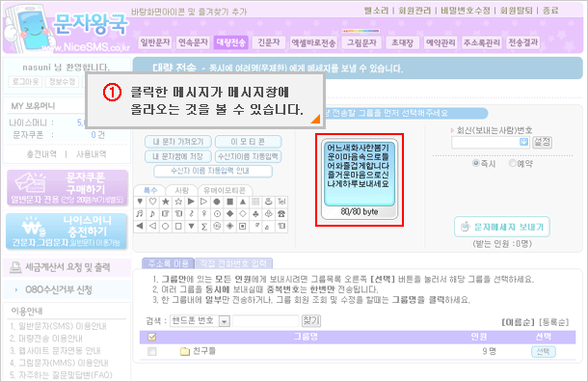Insert the outline square symbol
The width and height of the screenshot is (588, 382).
tap(178, 226)
